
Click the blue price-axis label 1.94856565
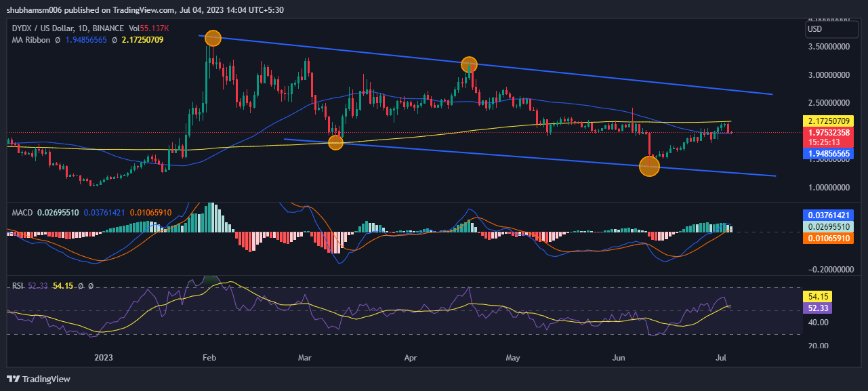[x=827, y=155]
